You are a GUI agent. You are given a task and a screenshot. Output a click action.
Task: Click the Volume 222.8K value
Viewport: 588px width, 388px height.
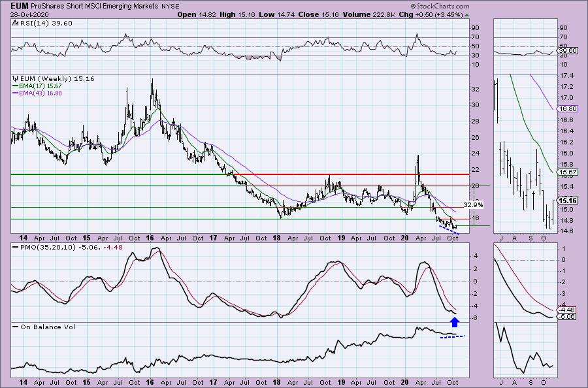point(368,14)
